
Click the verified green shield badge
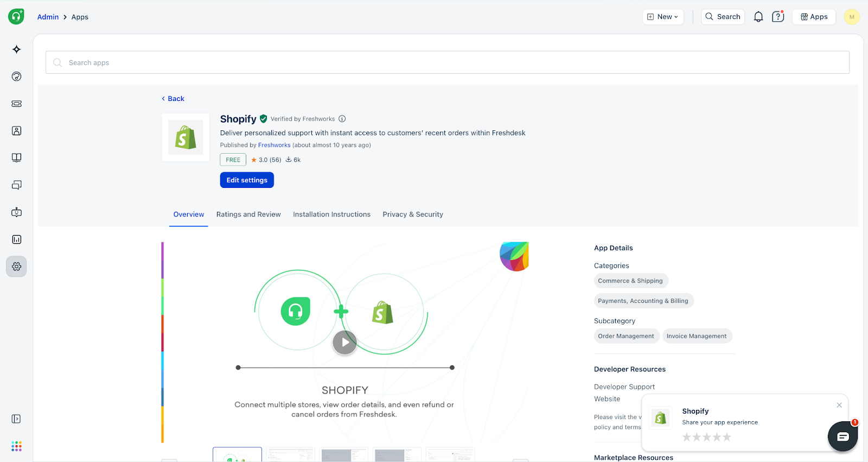(x=264, y=119)
